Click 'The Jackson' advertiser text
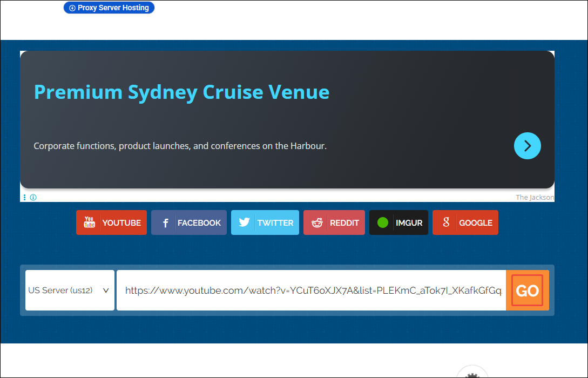 pyautogui.click(x=535, y=197)
